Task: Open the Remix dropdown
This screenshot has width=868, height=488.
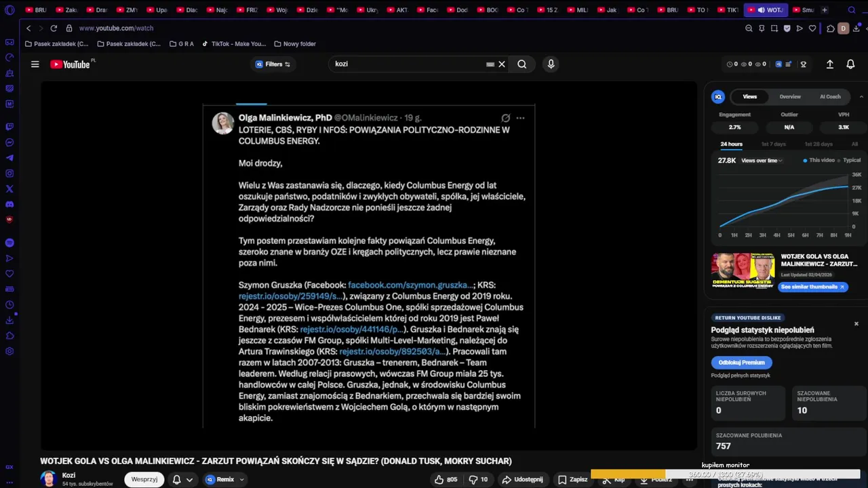Action: click(x=225, y=479)
